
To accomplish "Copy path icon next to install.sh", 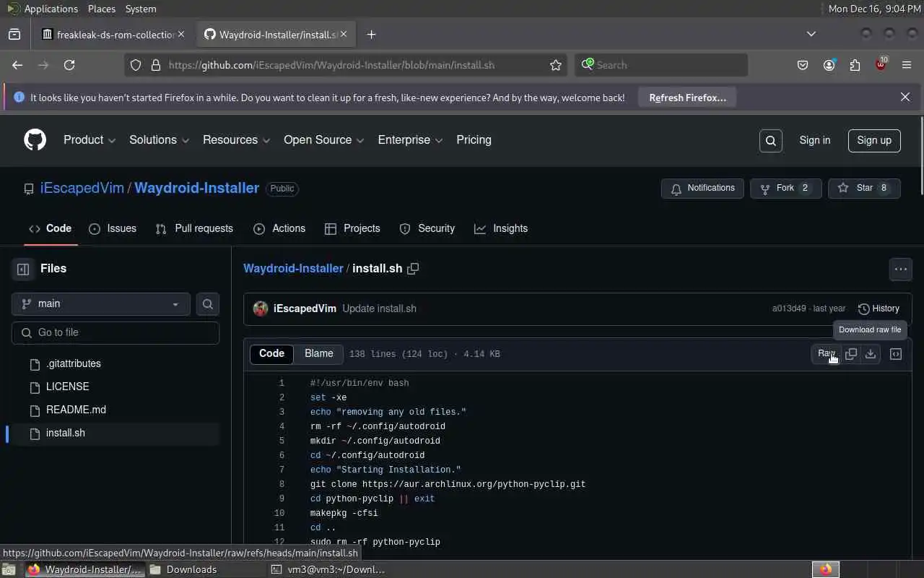I will [413, 269].
